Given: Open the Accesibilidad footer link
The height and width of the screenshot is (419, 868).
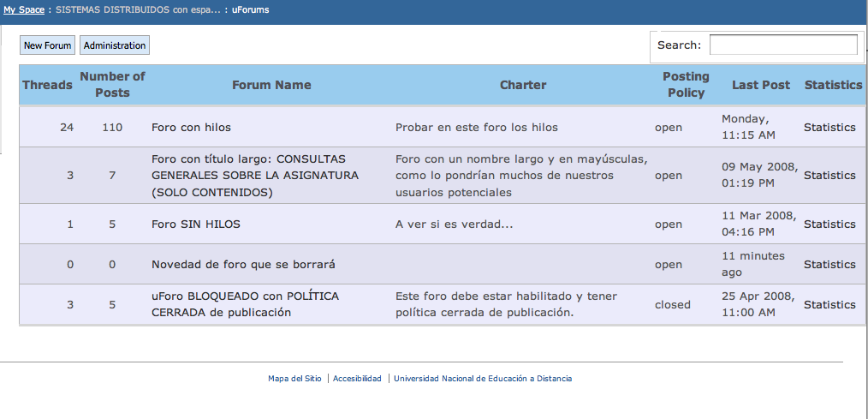Looking at the screenshot, I should click(357, 379).
